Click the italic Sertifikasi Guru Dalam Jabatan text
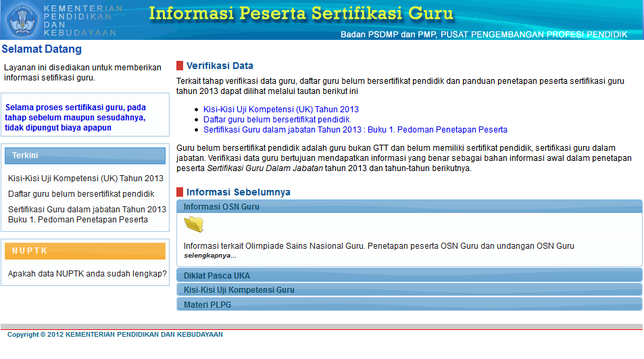This screenshot has height=359, width=644. point(265,168)
